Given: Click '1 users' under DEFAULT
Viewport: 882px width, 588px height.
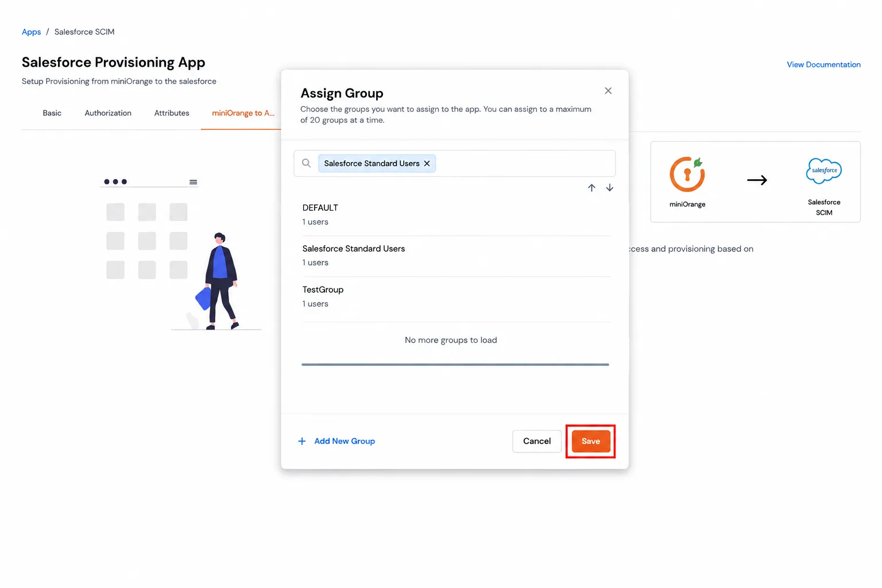Looking at the screenshot, I should tap(315, 222).
